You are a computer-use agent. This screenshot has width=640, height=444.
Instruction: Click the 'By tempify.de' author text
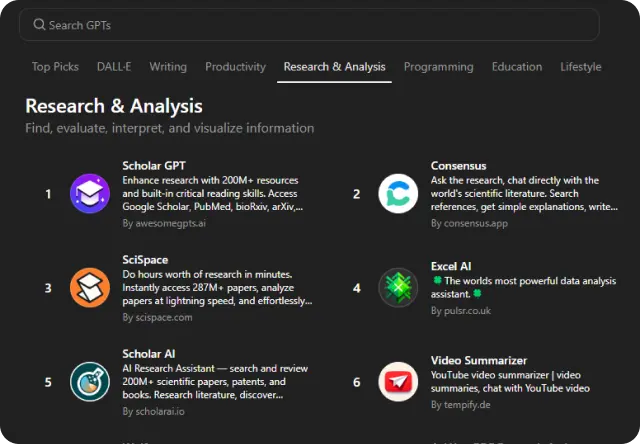tap(460, 405)
